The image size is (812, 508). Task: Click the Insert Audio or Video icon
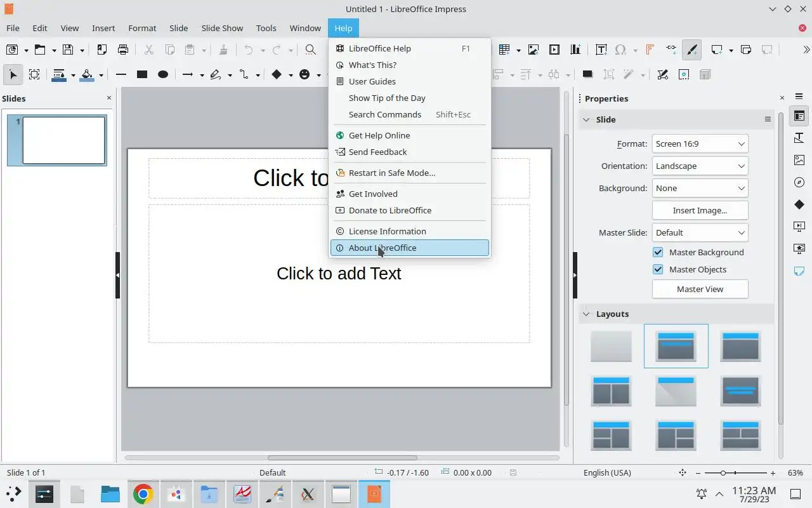pyautogui.click(x=554, y=50)
